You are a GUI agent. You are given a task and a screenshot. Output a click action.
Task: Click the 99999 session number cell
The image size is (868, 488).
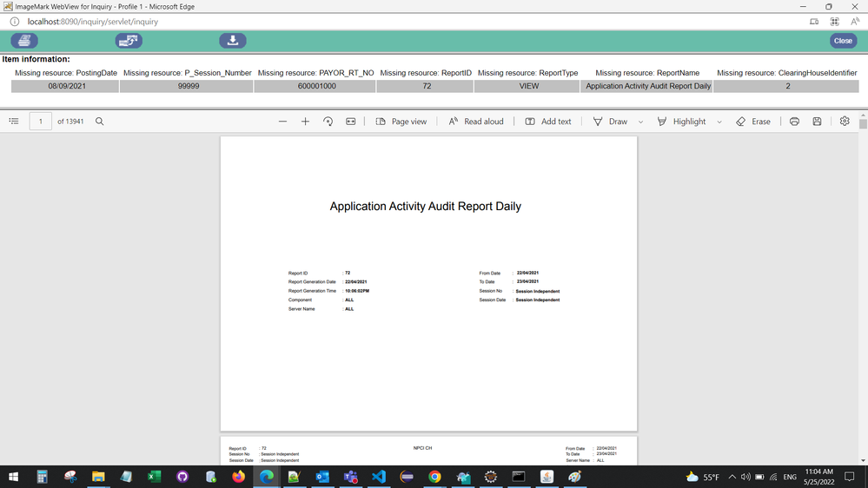(187, 86)
